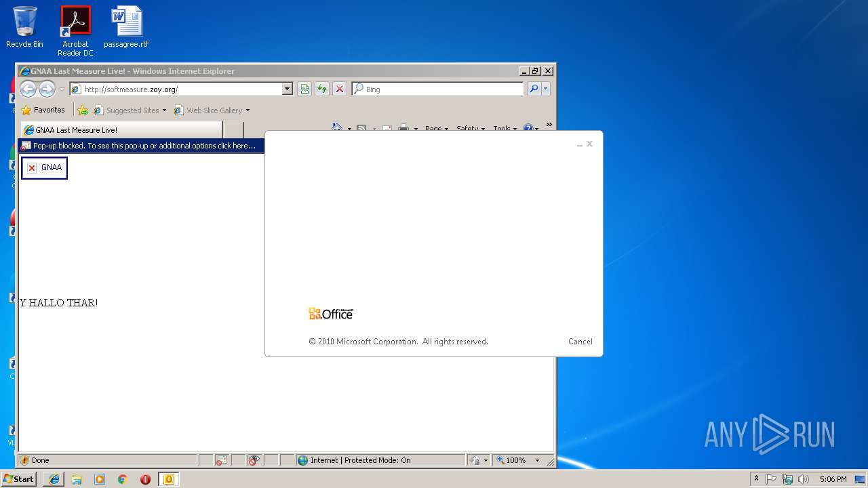
Task: Close the Office splash with the X
Action: point(589,144)
